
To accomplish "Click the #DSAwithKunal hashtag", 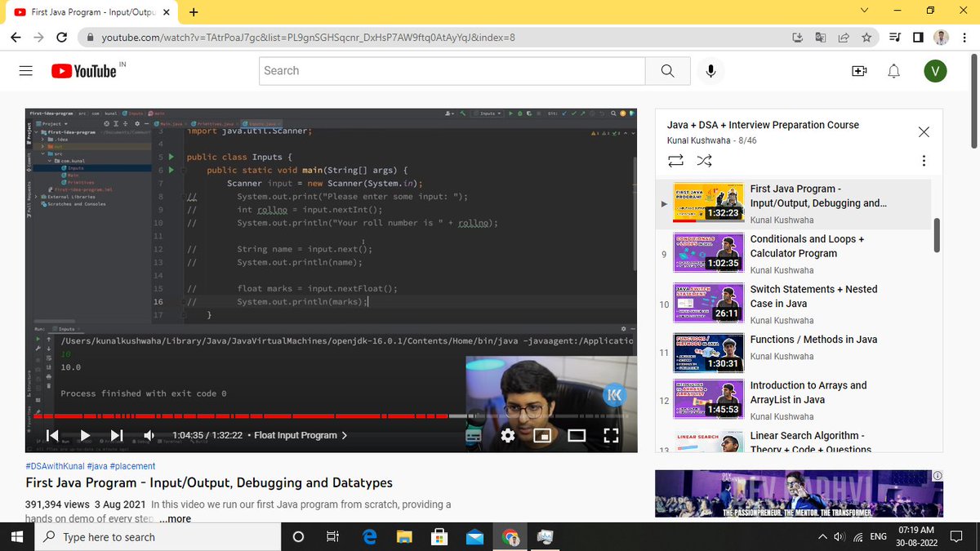I will point(54,466).
